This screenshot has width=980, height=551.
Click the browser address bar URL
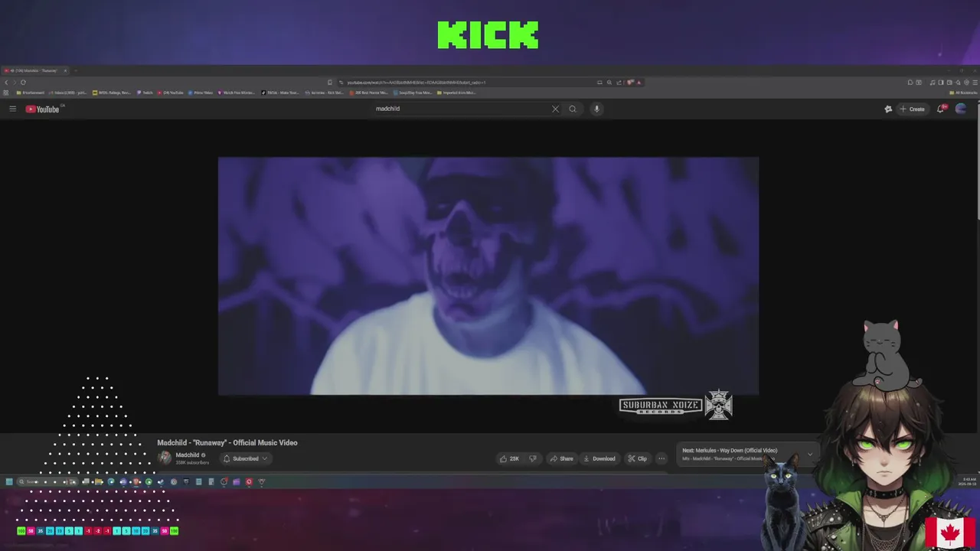416,82
